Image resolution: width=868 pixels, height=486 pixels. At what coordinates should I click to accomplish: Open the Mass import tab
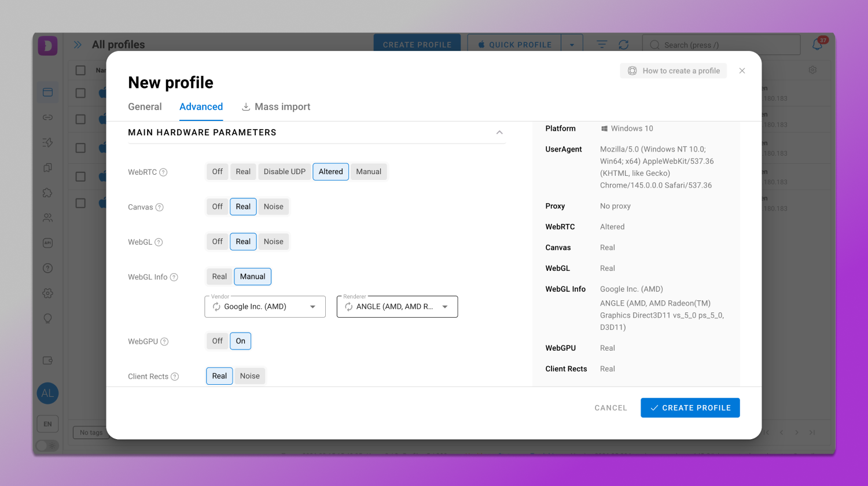point(276,107)
